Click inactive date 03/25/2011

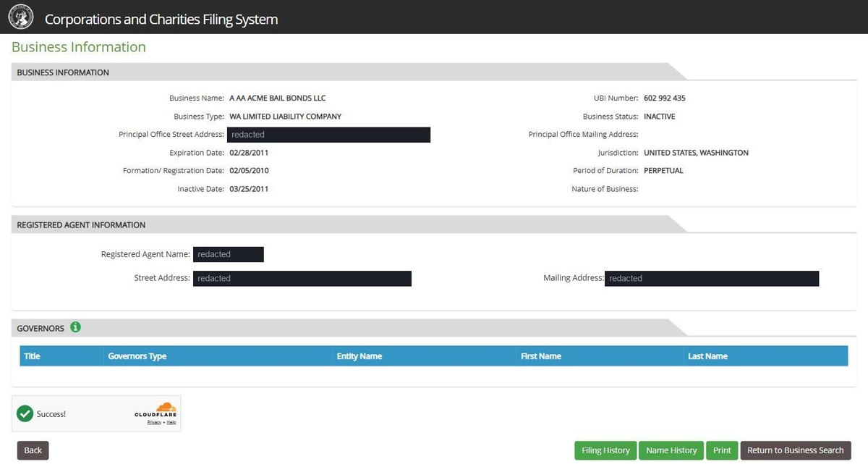pyautogui.click(x=249, y=189)
